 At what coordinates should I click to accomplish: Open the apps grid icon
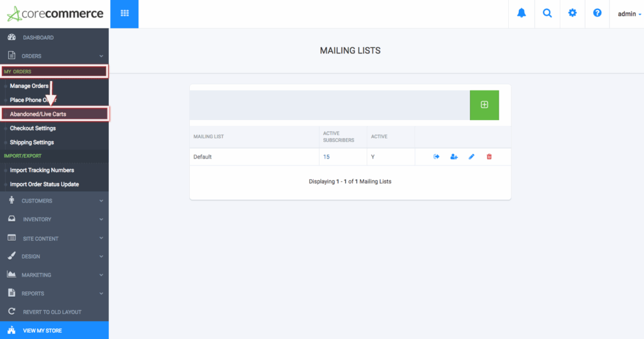click(x=125, y=13)
